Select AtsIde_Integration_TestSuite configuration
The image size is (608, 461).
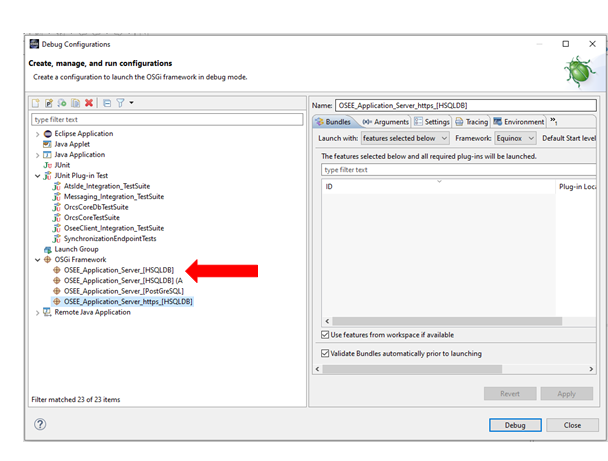coord(107,186)
